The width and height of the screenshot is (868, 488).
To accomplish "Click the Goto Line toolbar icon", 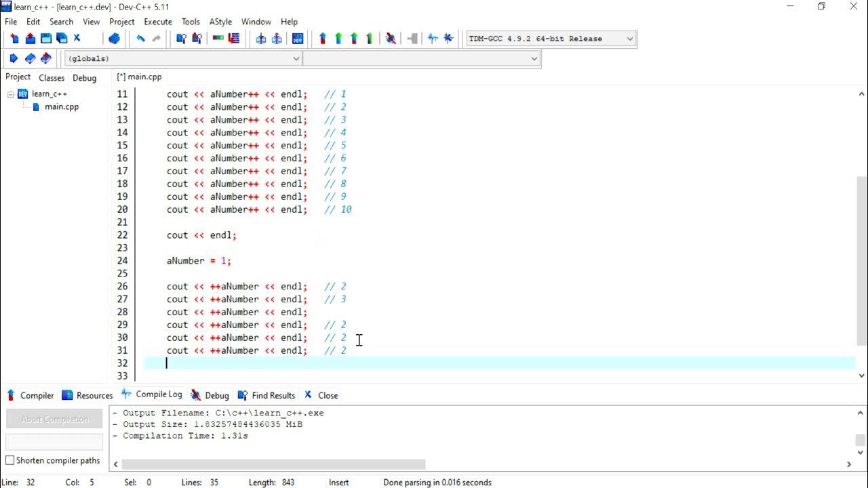I will click(x=234, y=39).
